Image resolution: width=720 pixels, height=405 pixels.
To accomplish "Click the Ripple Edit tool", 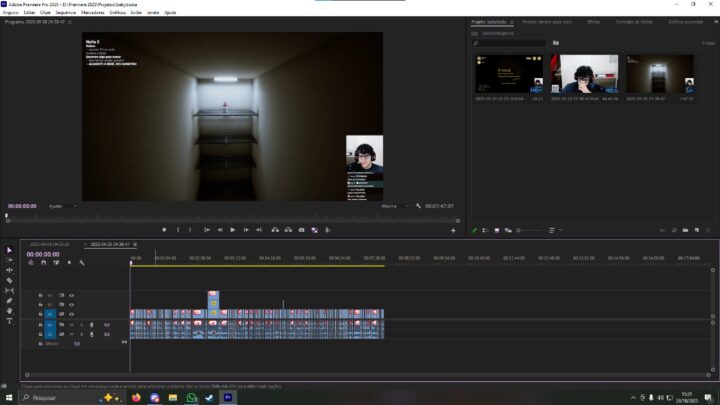I will pos(10,270).
